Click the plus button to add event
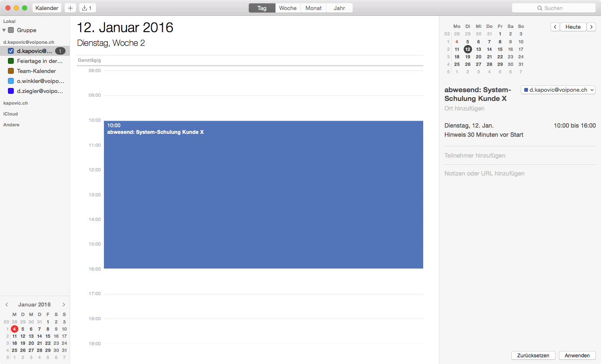601x364 pixels. pyautogui.click(x=70, y=8)
